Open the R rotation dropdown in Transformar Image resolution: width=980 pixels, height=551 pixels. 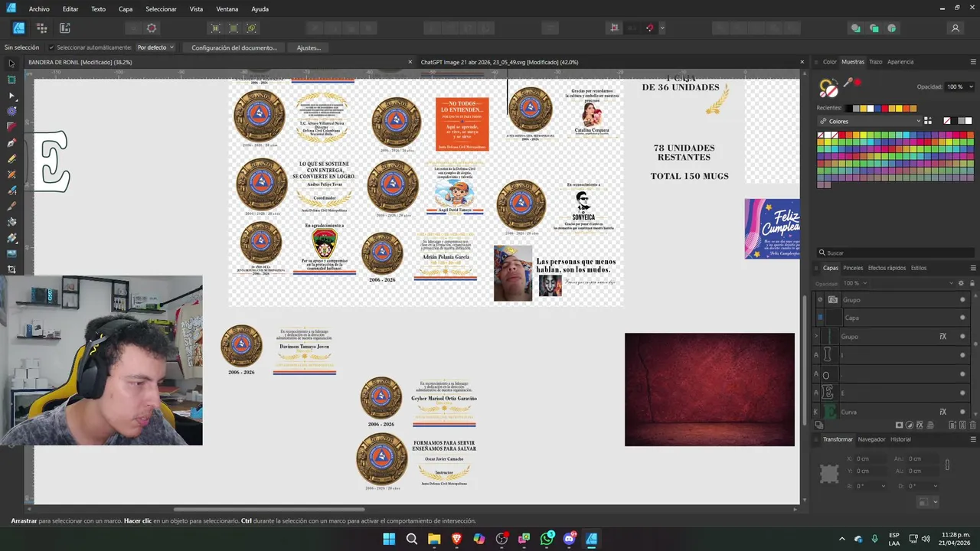pos(883,486)
